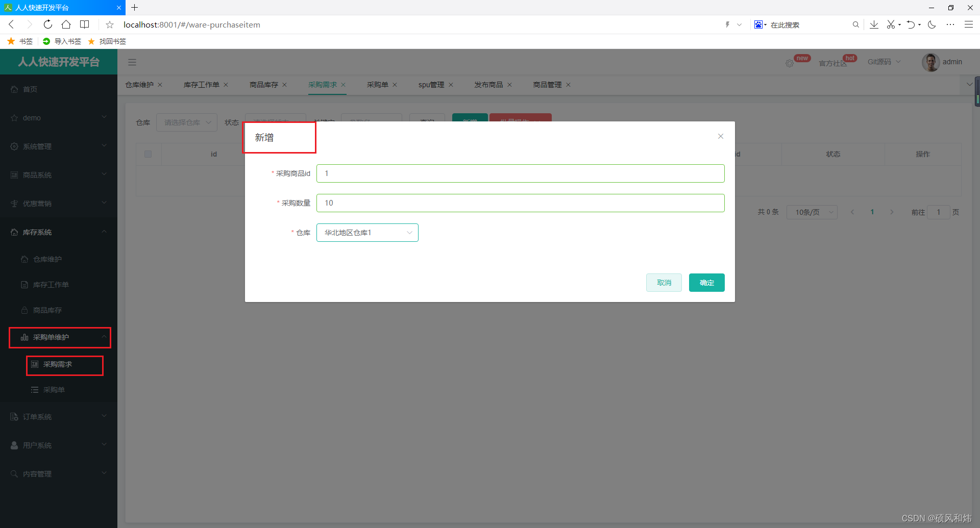
Task: Close the 采购单 tab
Action: pyautogui.click(x=395, y=85)
